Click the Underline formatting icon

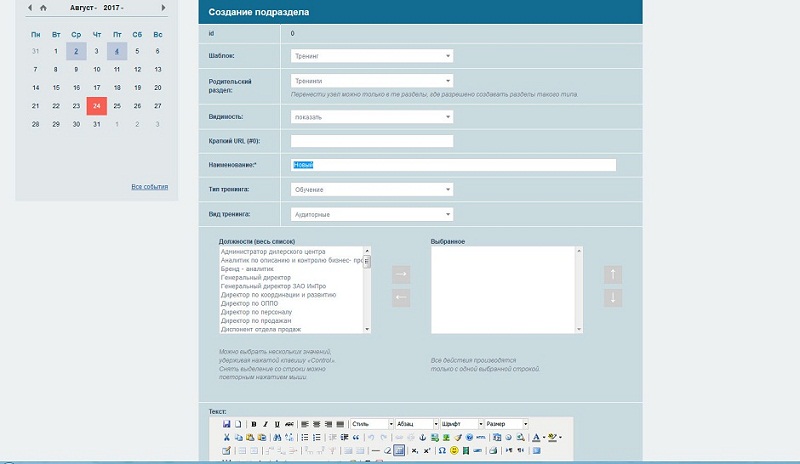click(x=277, y=424)
